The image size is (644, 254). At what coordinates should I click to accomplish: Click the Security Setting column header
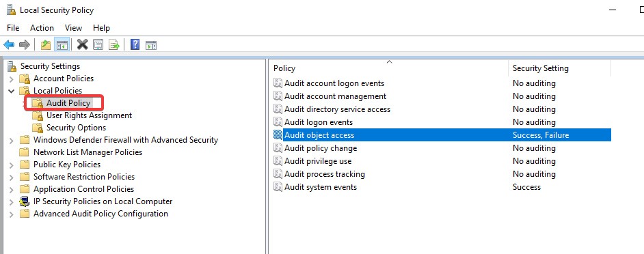[559, 68]
